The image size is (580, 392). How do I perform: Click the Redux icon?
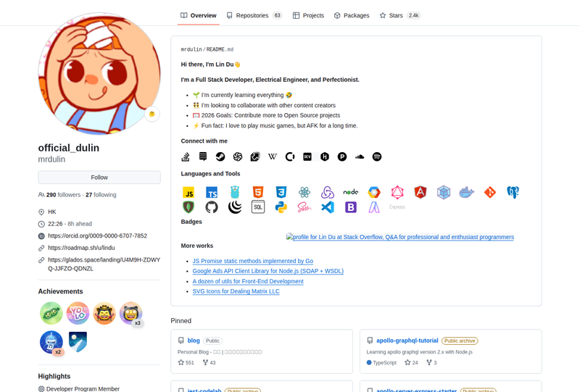coord(328,192)
